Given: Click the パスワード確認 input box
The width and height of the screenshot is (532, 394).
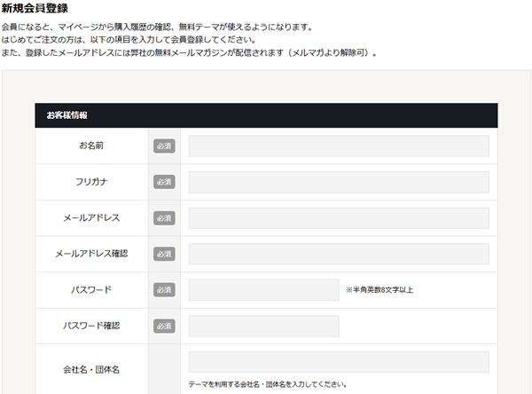Looking at the screenshot, I should click(x=263, y=326).
